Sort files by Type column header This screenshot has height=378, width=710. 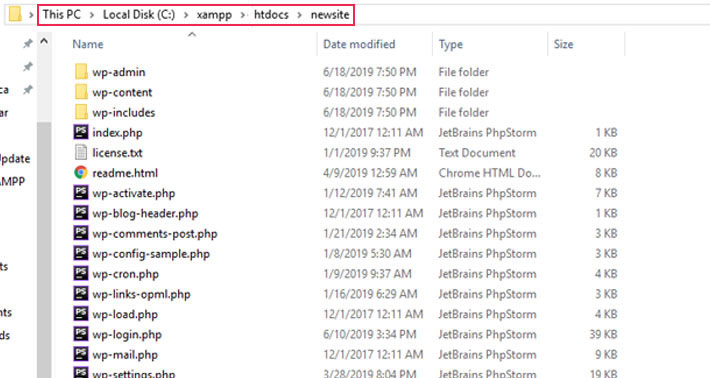pyautogui.click(x=451, y=44)
